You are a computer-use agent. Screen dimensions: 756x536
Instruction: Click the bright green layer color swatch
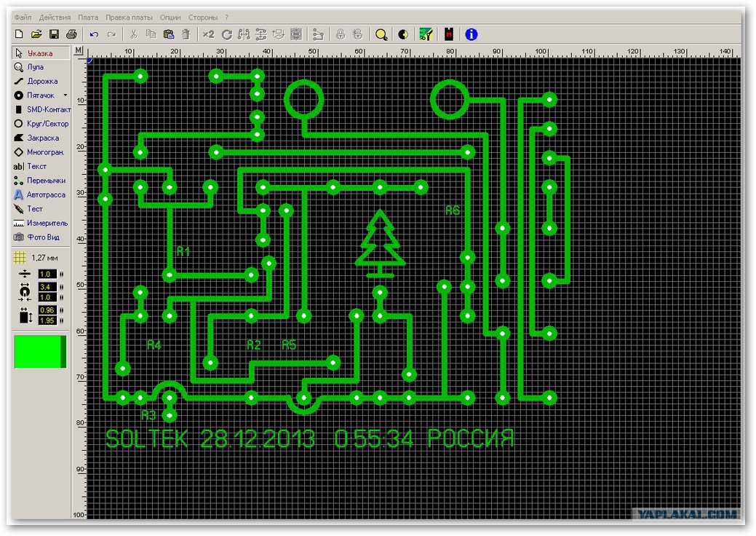point(36,352)
